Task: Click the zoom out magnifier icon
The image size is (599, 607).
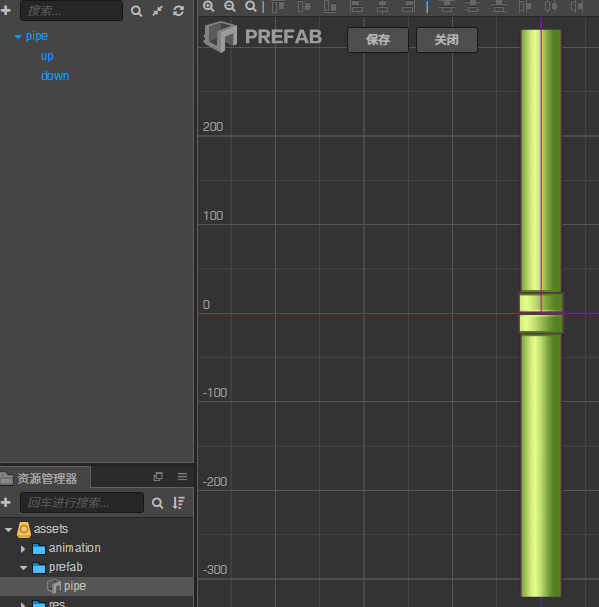Action: tap(230, 6)
